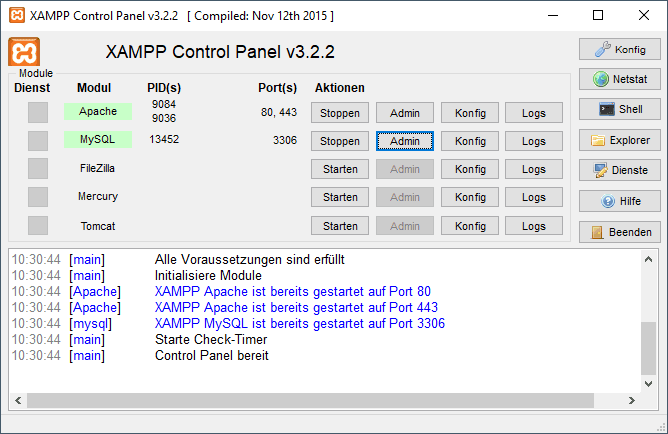668x434 pixels.
Task: Click the log's horizontal scrollbar track
Action: 330,401
